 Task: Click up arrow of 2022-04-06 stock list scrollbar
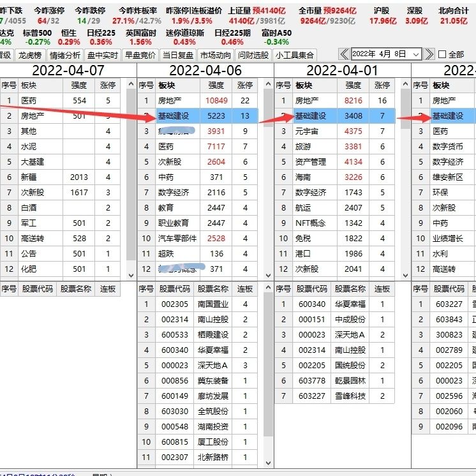click(269, 287)
